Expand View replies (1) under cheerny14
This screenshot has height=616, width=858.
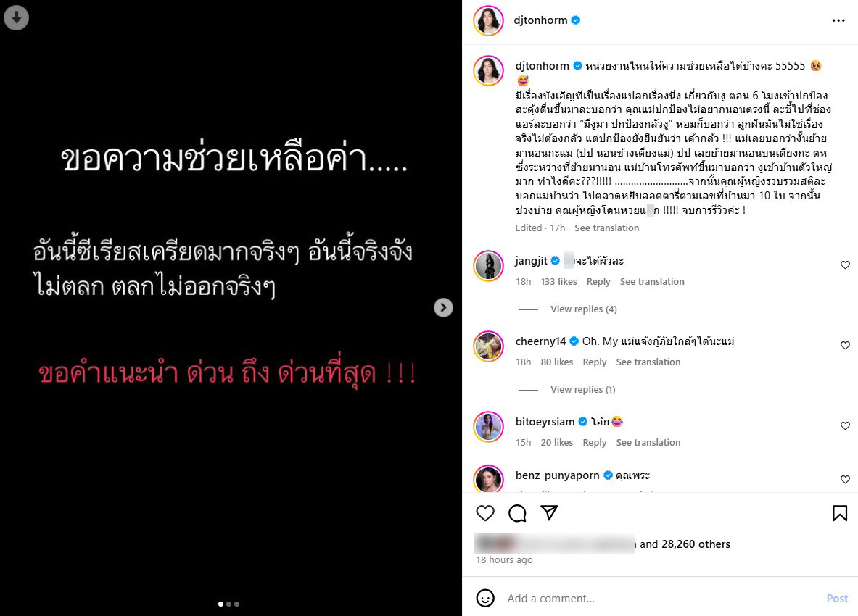(x=583, y=389)
